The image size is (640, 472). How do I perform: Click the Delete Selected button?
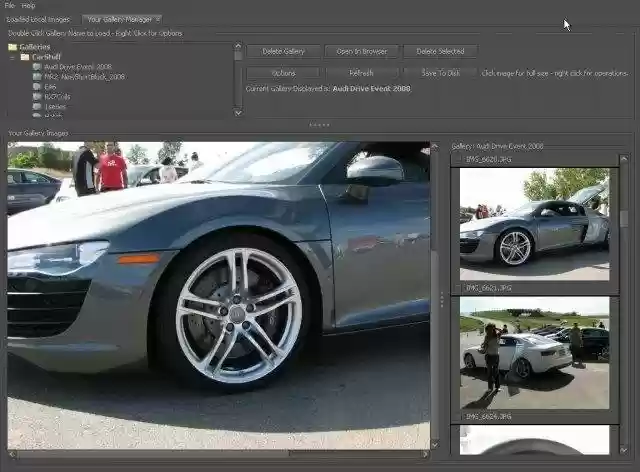(x=440, y=51)
